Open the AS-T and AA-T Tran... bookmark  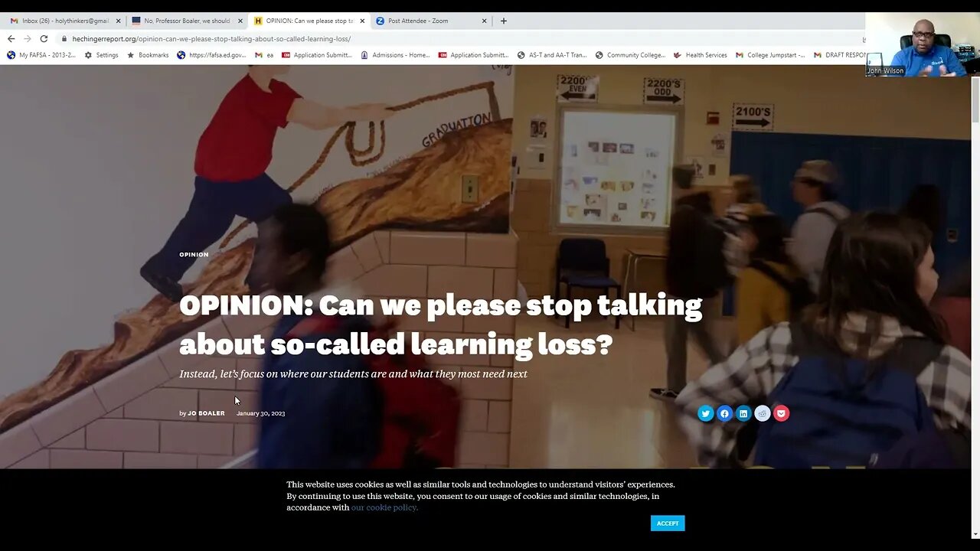tap(552, 55)
